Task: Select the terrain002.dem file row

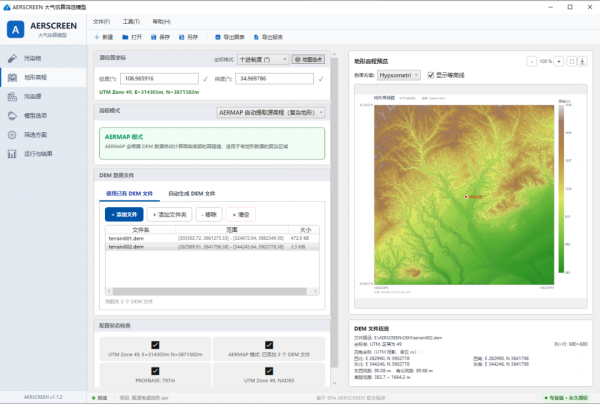Action: coord(212,247)
